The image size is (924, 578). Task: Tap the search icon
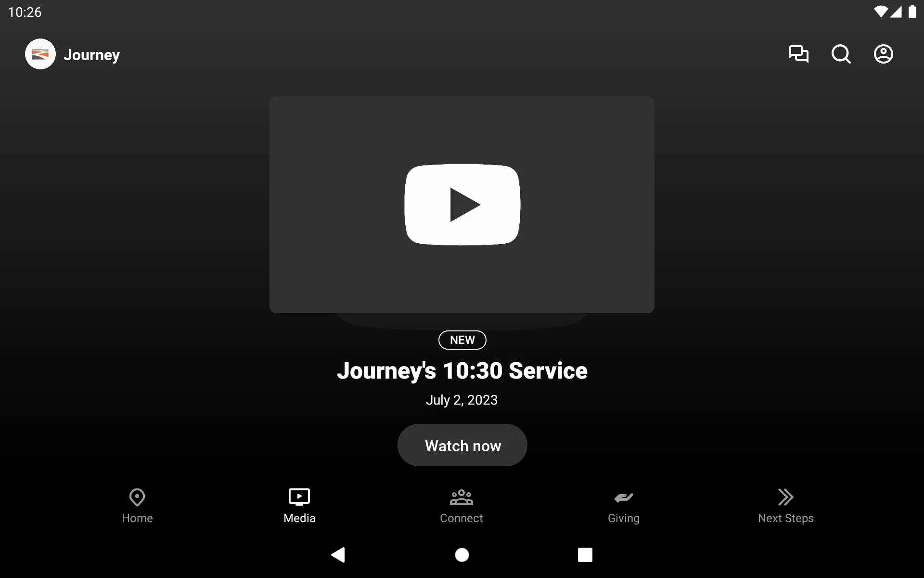pos(841,54)
